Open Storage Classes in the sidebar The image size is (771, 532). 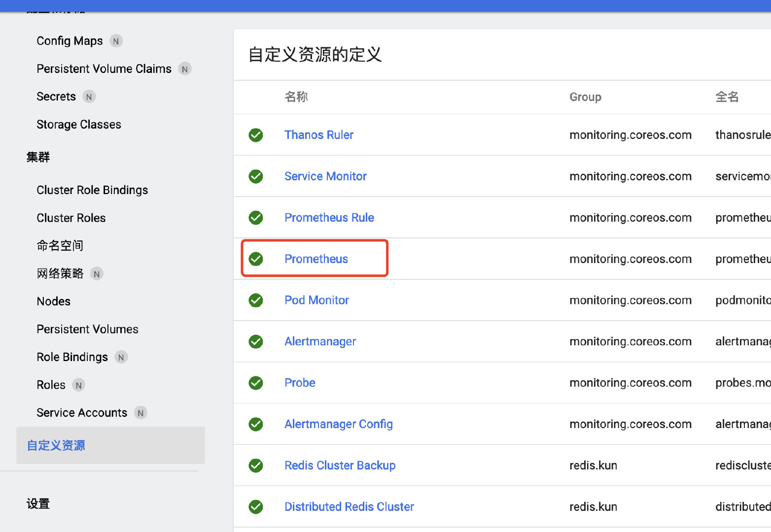pyautogui.click(x=79, y=124)
